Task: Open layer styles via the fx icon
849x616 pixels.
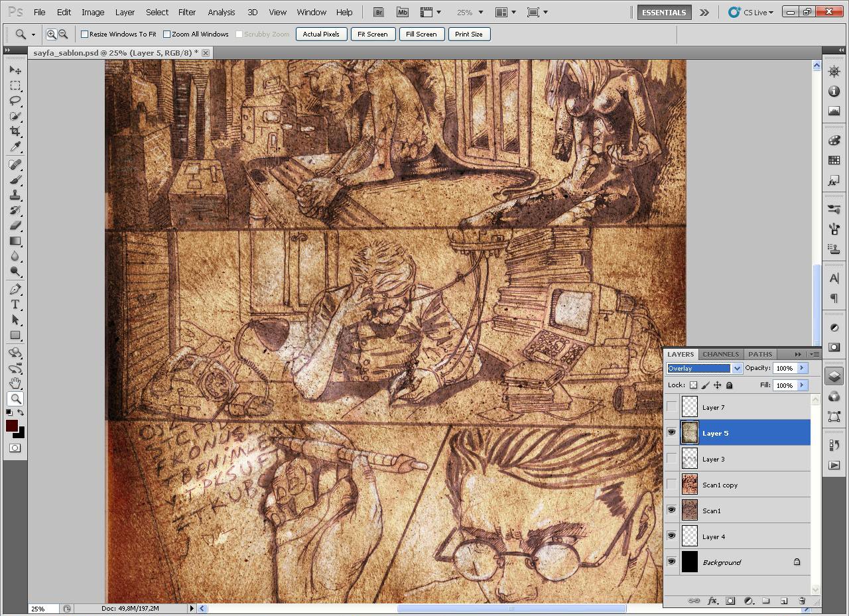Action: [712, 601]
